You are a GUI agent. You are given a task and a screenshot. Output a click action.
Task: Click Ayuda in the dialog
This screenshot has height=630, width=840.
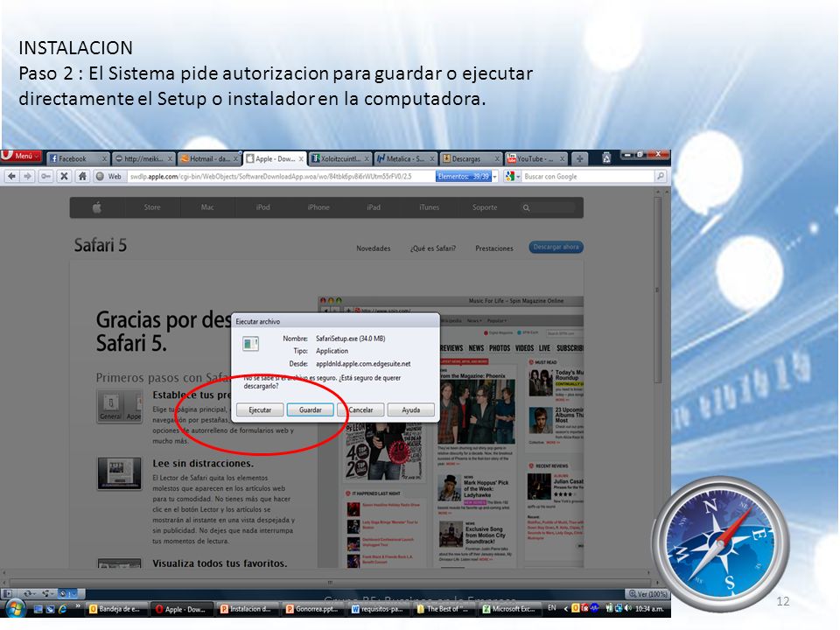(411, 409)
